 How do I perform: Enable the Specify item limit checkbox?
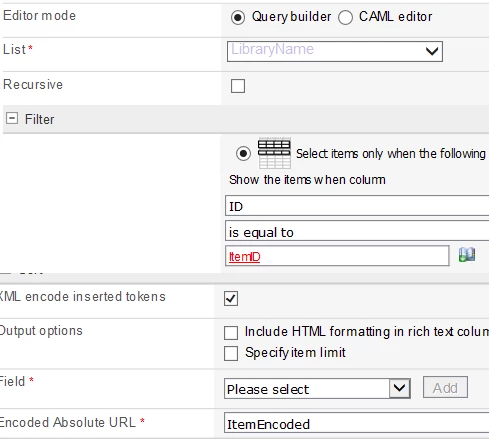point(231,353)
